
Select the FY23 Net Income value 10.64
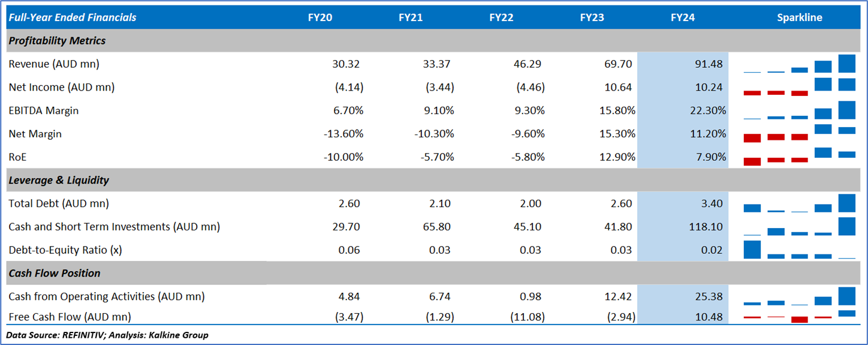[x=619, y=88]
